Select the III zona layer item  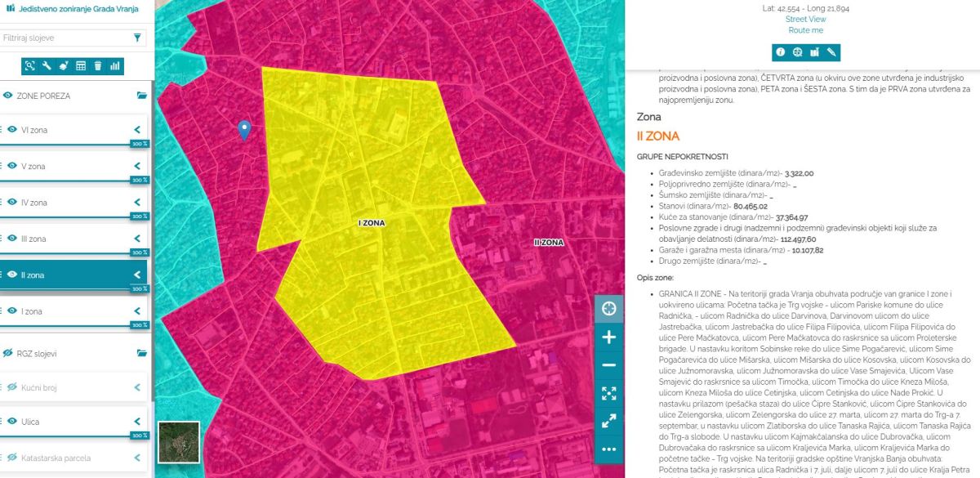click(x=65, y=239)
